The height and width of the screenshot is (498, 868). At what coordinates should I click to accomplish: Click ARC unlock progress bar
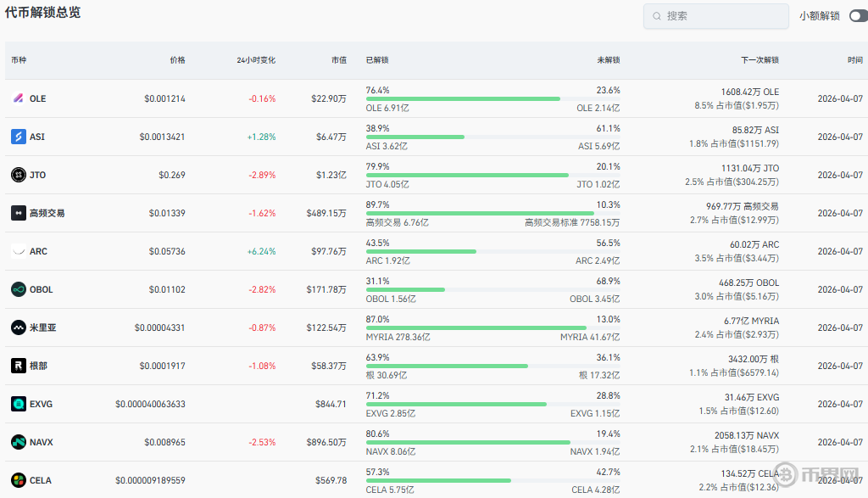492,251
